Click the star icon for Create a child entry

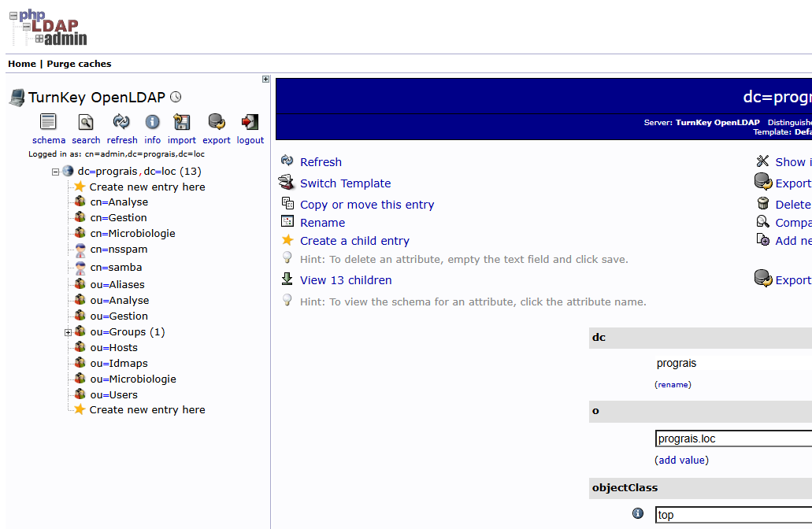tap(287, 240)
